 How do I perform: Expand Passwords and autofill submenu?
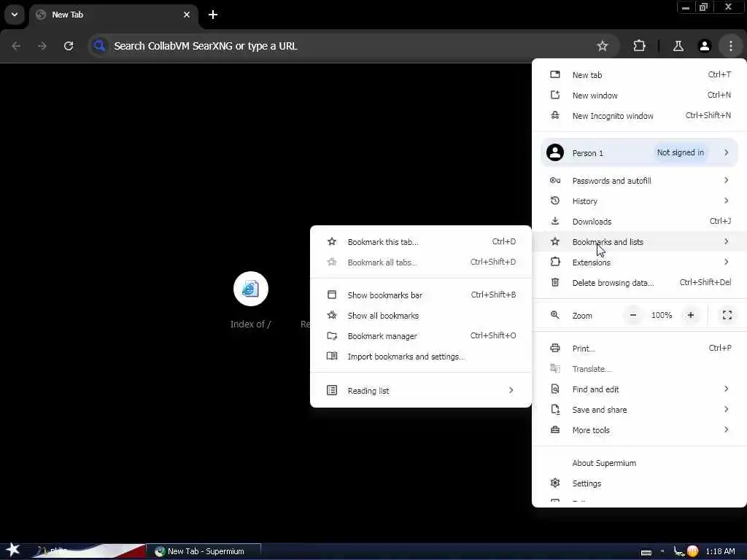tap(639, 181)
